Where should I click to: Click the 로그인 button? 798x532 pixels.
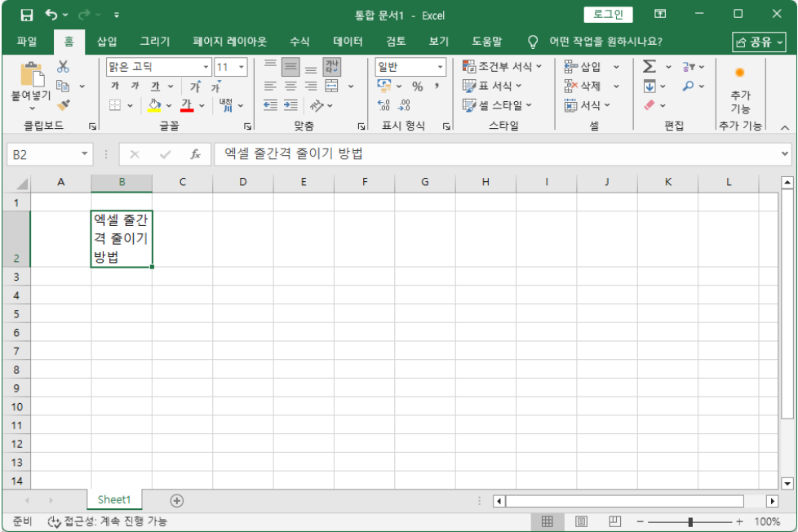point(608,15)
